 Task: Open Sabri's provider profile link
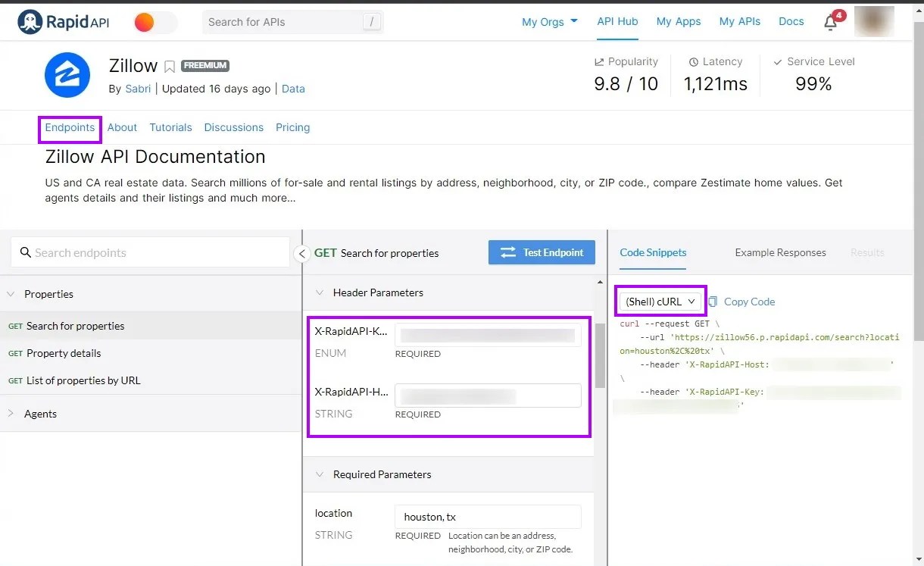point(138,89)
